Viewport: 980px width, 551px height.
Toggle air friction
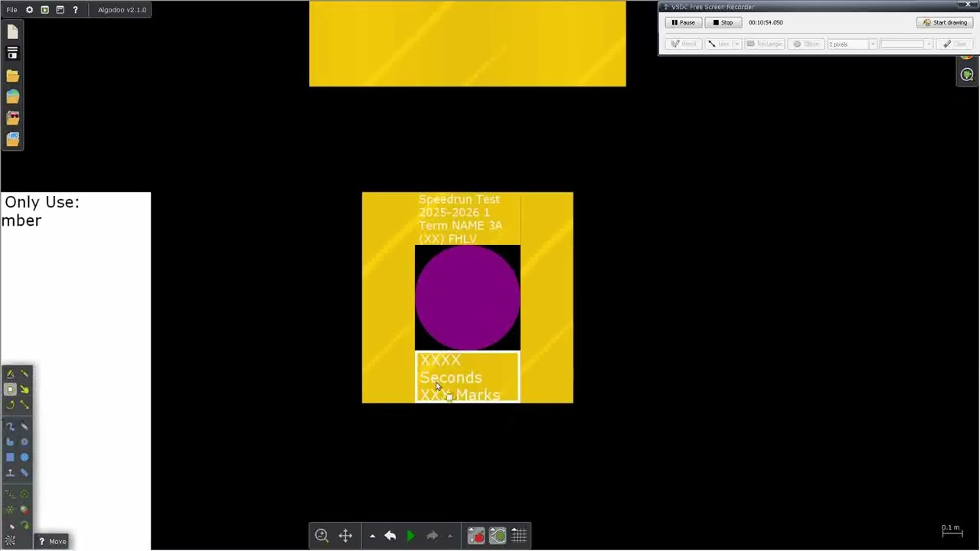pyautogui.click(x=498, y=536)
